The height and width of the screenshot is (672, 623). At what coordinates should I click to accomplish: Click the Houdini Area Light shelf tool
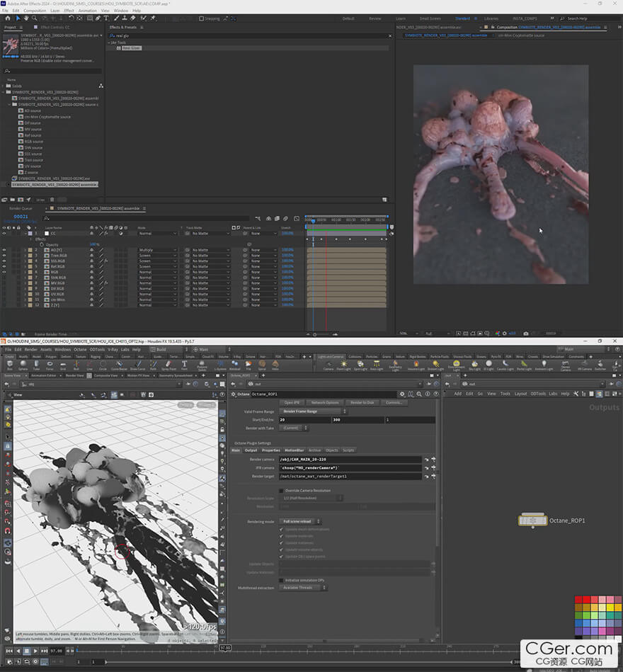pyautogui.click(x=377, y=365)
